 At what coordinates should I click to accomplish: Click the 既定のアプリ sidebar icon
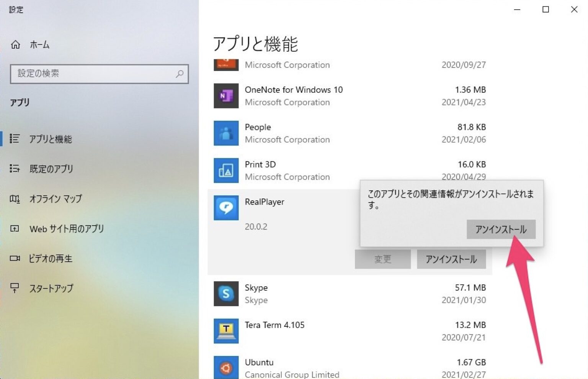coord(15,169)
